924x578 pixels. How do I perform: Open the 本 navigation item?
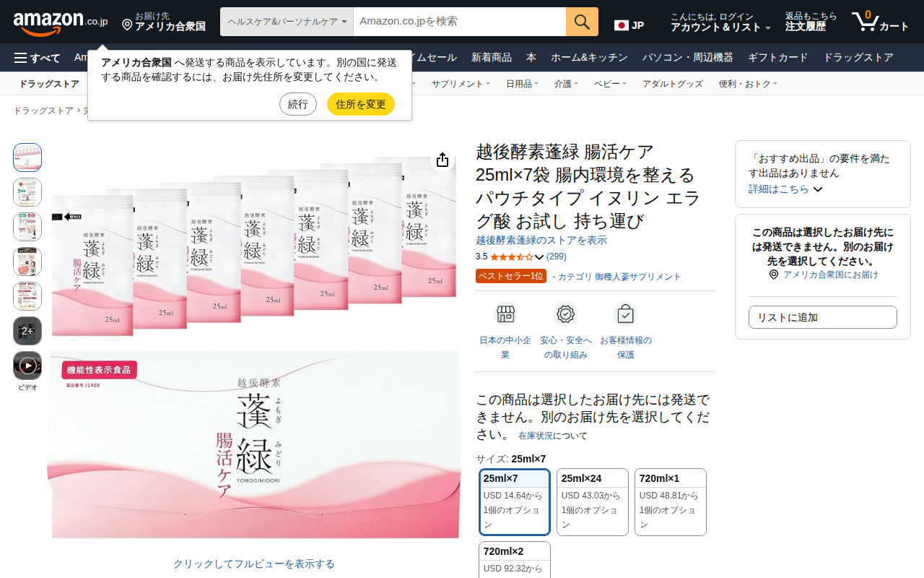[531, 58]
